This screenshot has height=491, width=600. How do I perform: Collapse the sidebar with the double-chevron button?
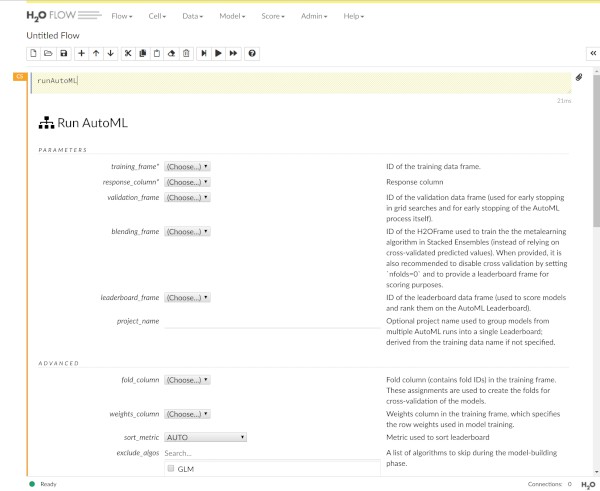click(x=593, y=53)
